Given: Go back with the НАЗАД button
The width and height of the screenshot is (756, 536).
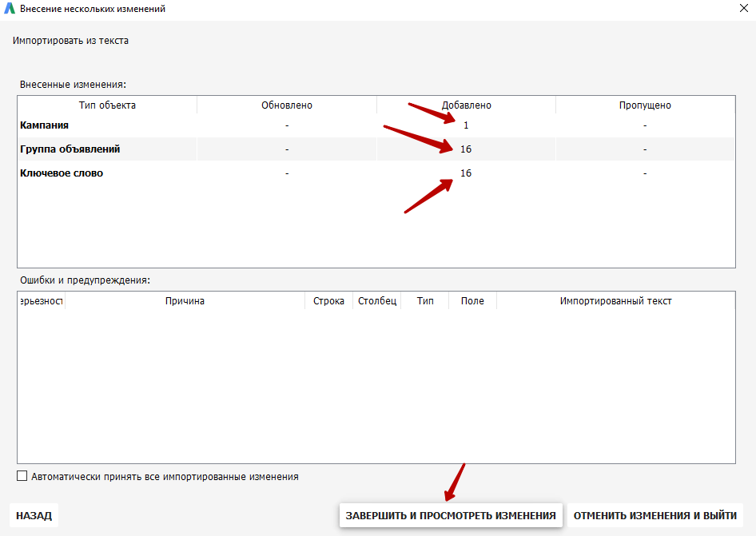Looking at the screenshot, I should point(34,515).
